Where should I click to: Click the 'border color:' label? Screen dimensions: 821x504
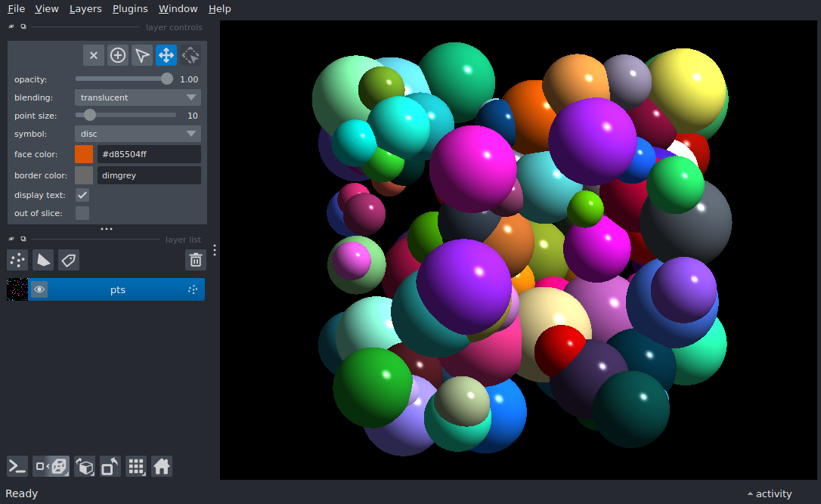pyautogui.click(x=41, y=175)
